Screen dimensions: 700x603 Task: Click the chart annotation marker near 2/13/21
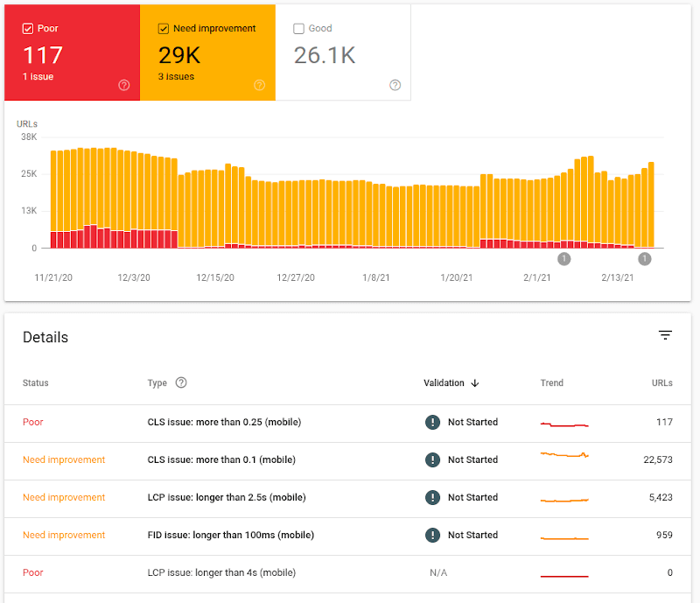[645, 259]
